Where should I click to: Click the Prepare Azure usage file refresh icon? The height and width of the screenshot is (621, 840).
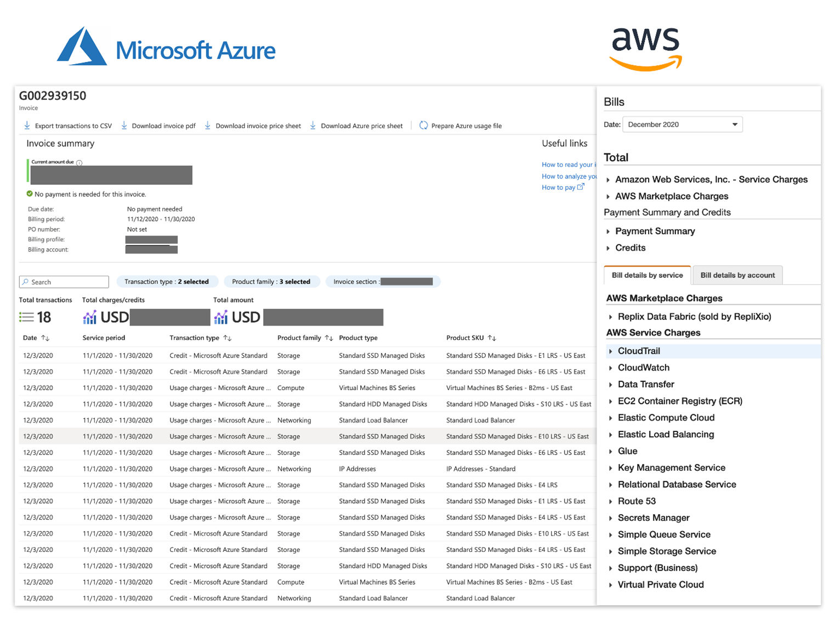click(x=423, y=126)
